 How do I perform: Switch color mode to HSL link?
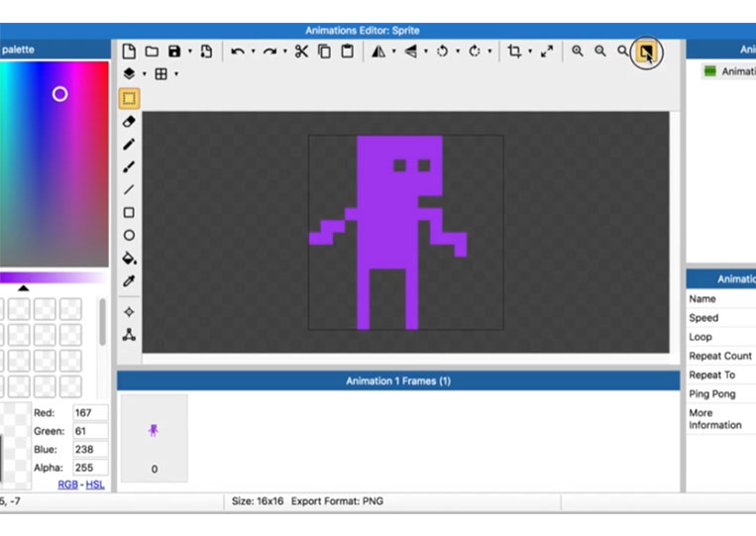(95, 484)
